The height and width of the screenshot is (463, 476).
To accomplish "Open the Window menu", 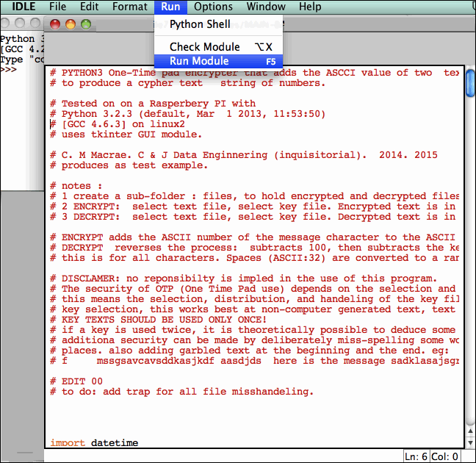I will (266, 7).
